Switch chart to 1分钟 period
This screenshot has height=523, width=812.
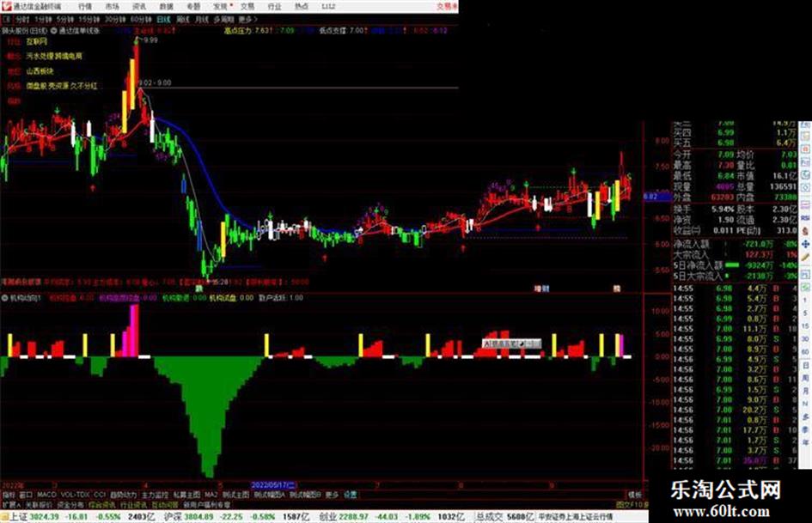(x=43, y=20)
